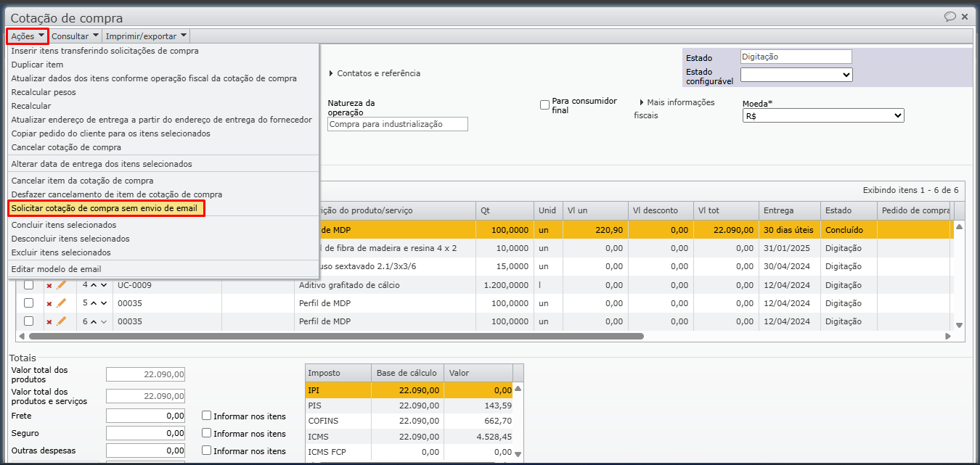Delete item 5 with the red X icon
Screen dimensions: 980x465
coord(49,304)
